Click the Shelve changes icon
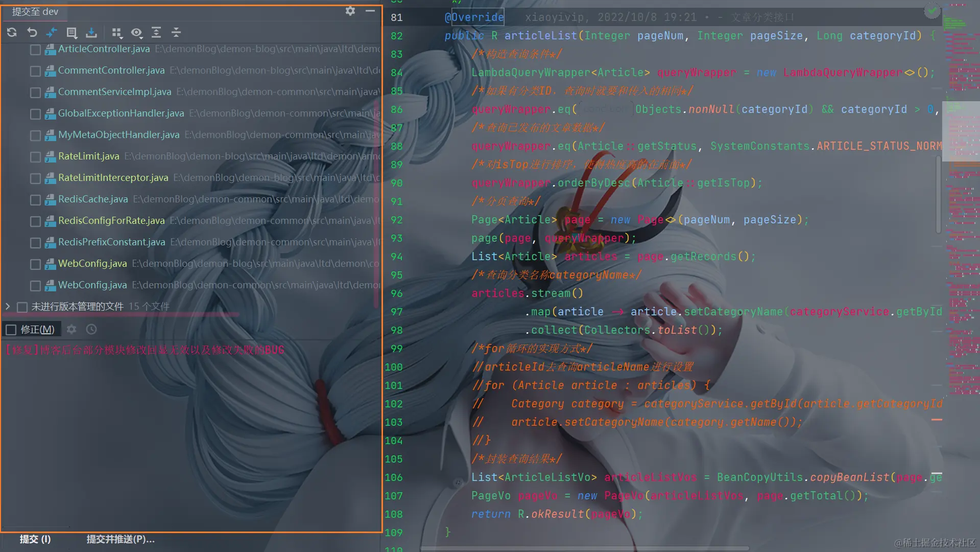 (91, 33)
